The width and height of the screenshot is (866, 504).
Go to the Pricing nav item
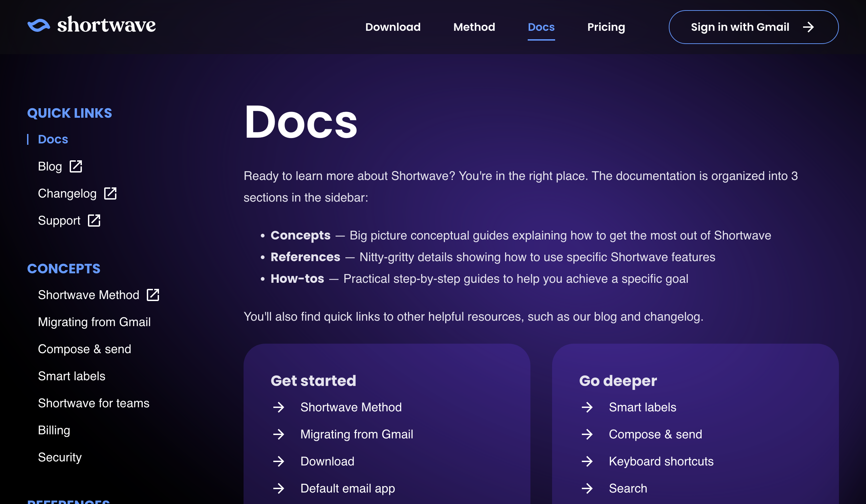pyautogui.click(x=606, y=27)
